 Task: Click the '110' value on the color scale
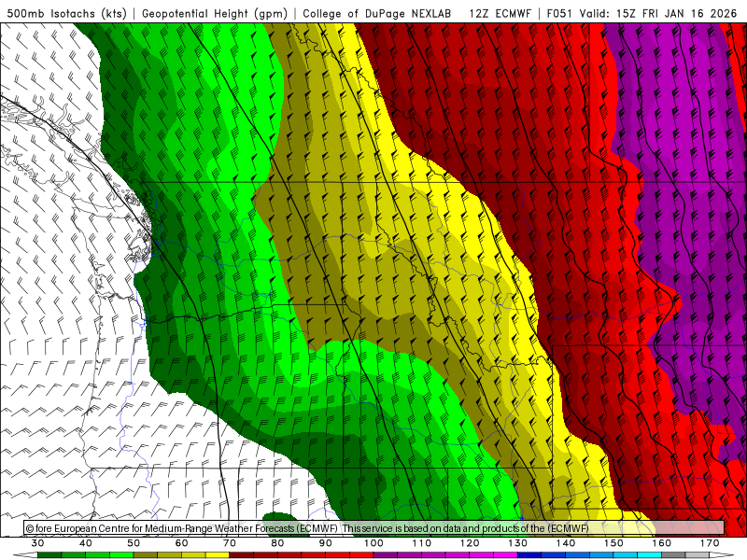tap(422, 543)
